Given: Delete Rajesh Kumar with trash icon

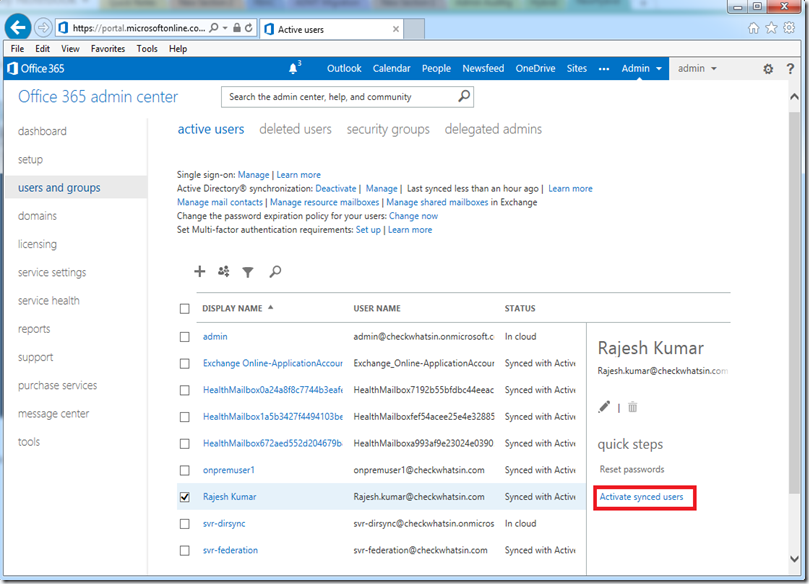Looking at the screenshot, I should pos(633,407).
